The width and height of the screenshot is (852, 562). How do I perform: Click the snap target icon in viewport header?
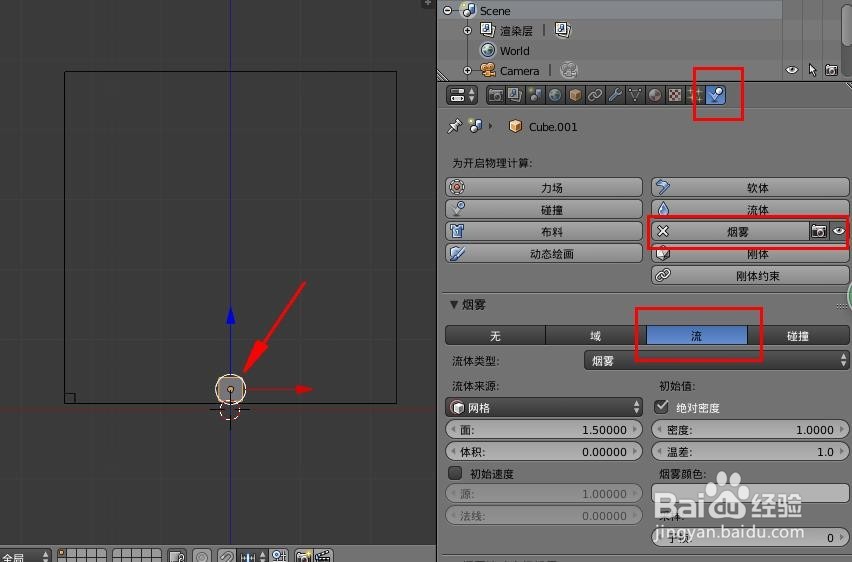[x=279, y=556]
